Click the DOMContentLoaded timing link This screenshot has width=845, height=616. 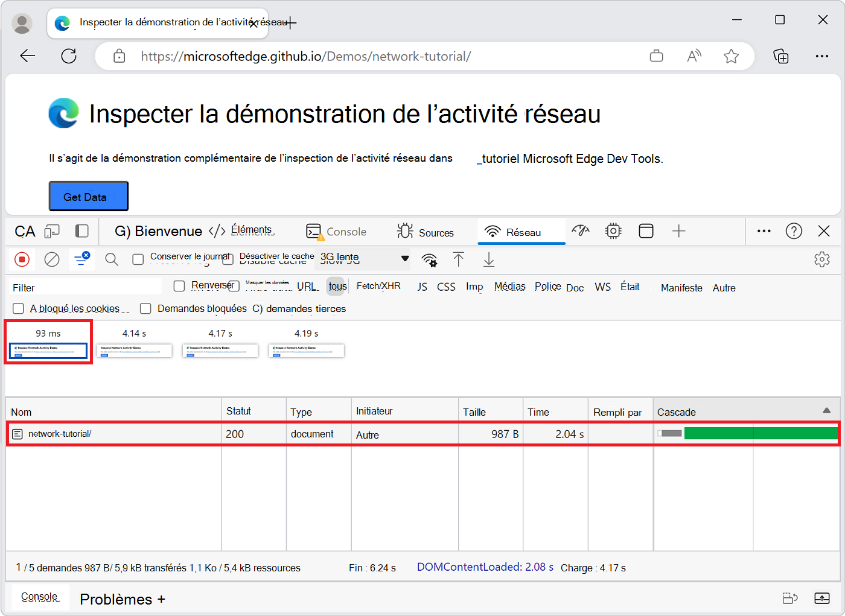485,567
